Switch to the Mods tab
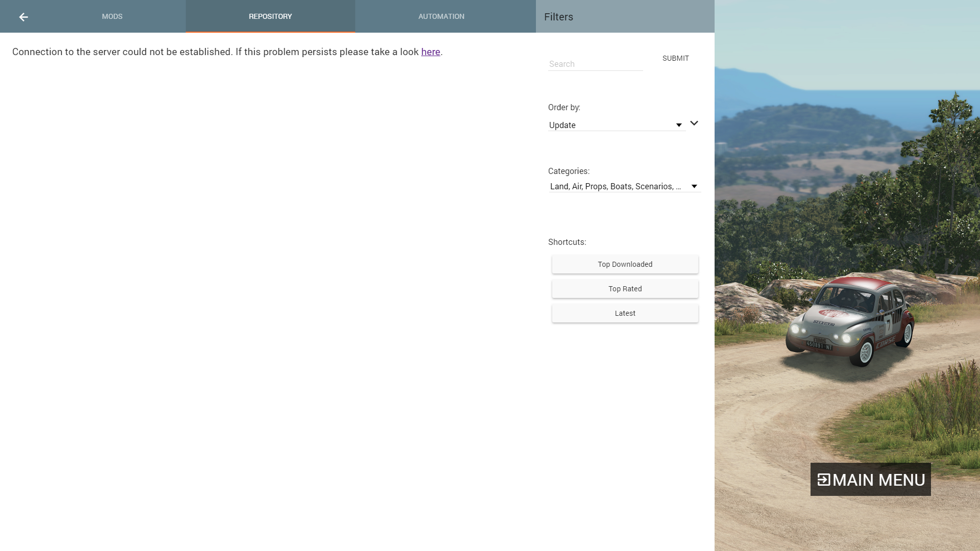Viewport: 980px width, 551px height. pos(112,16)
